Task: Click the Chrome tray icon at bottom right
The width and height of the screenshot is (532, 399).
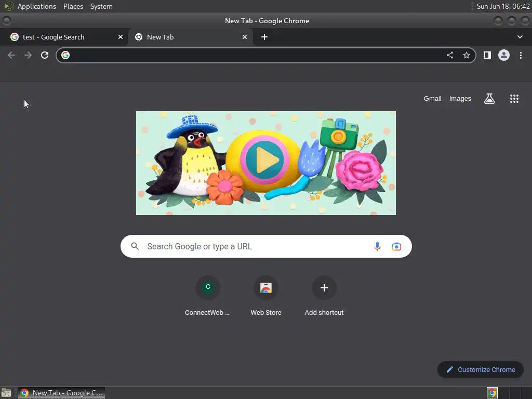Action: pos(492,393)
